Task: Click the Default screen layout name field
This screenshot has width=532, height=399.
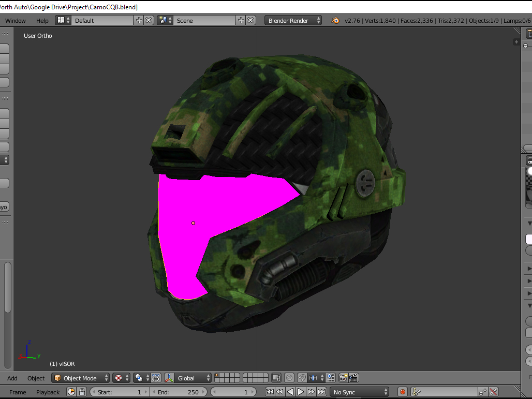Action: [x=102, y=20]
